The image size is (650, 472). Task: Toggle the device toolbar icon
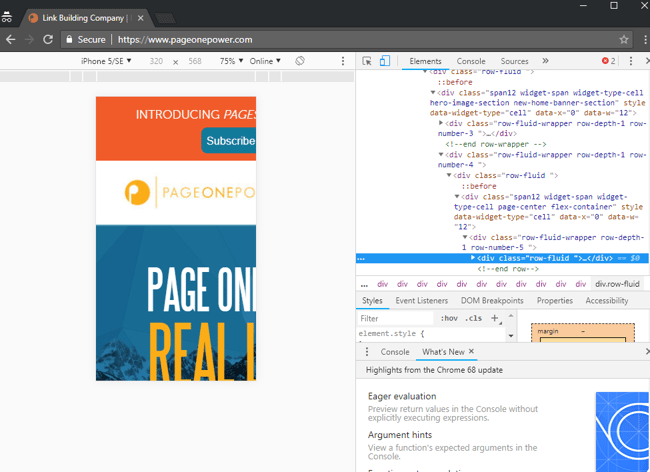(x=385, y=61)
